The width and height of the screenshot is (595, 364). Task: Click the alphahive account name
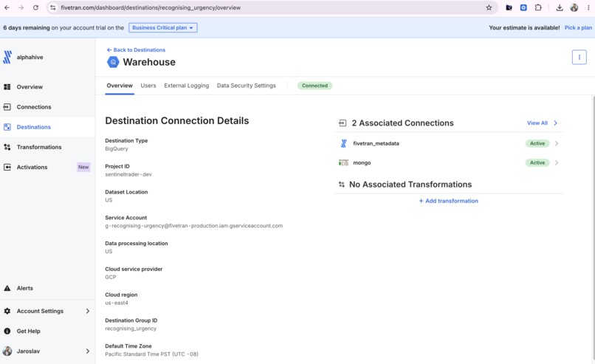click(30, 58)
